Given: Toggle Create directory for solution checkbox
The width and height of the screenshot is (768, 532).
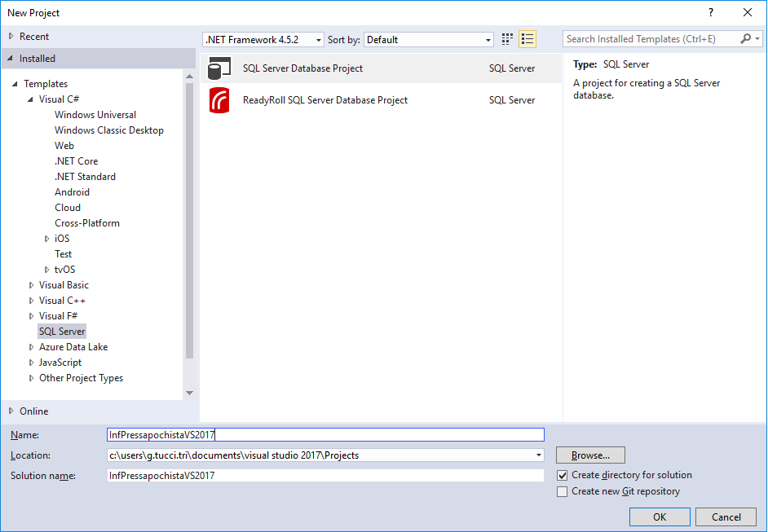Looking at the screenshot, I should (x=563, y=475).
